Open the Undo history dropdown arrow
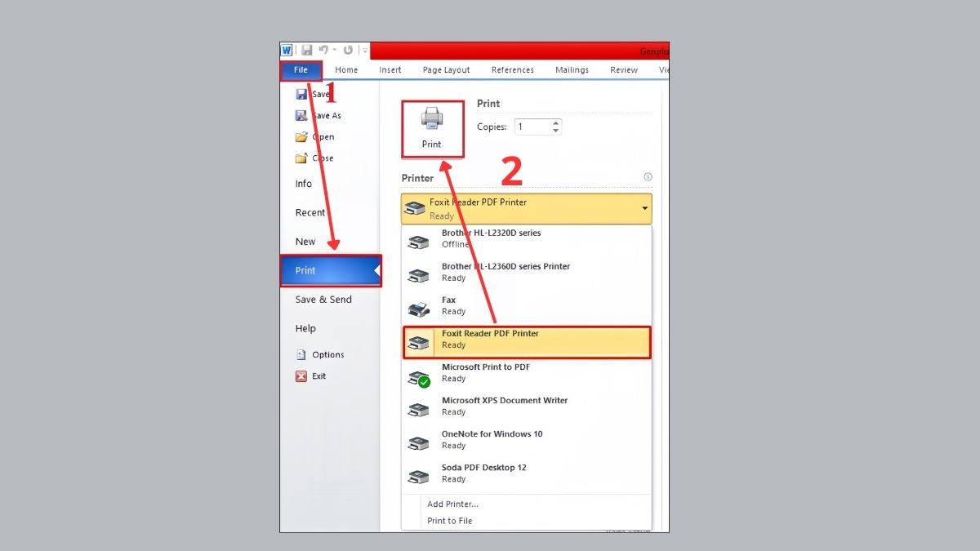 (x=334, y=51)
